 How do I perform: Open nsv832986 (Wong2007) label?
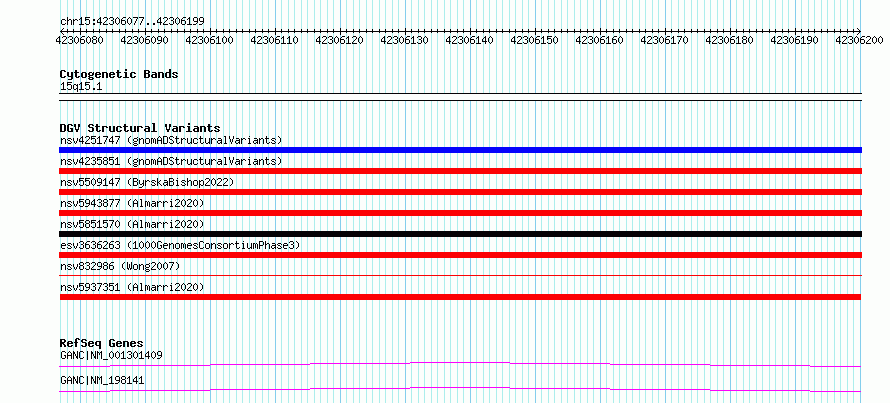coord(120,266)
